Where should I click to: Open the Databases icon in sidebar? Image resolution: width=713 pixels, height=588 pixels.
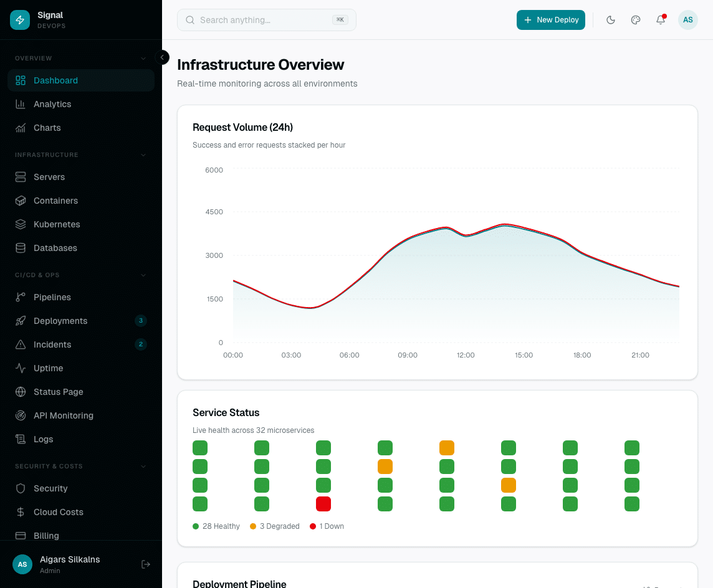[20, 248]
